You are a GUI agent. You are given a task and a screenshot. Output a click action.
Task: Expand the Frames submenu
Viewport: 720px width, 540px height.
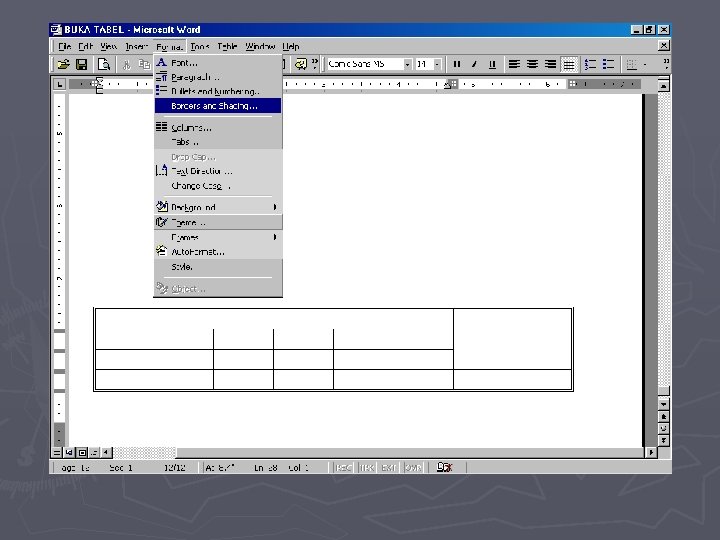[x=218, y=237]
